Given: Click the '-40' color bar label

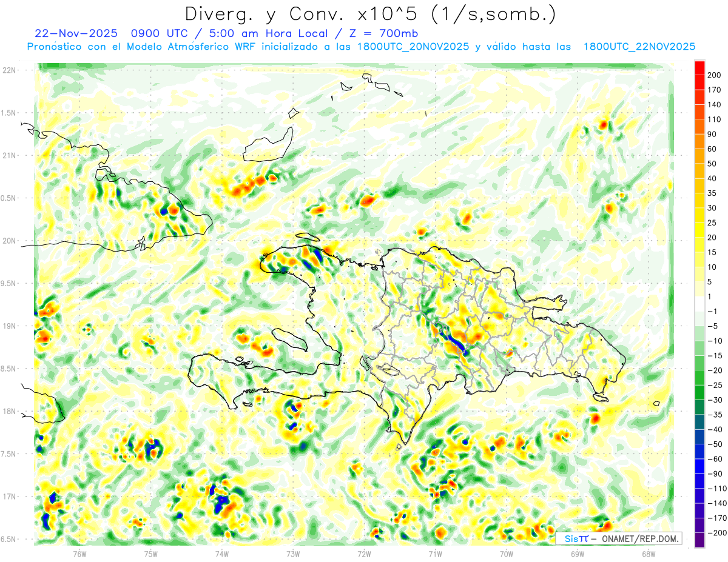Looking at the screenshot, I should click(715, 430).
